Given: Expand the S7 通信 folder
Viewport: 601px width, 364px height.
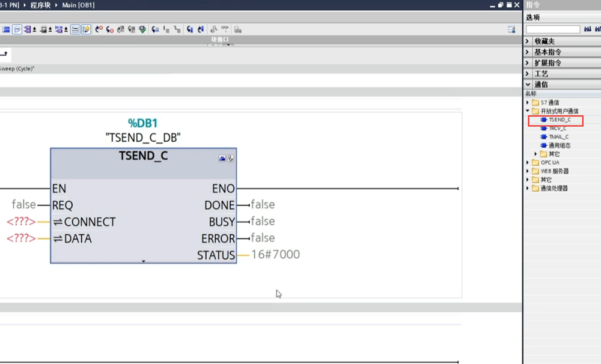Looking at the screenshot, I should pos(528,103).
